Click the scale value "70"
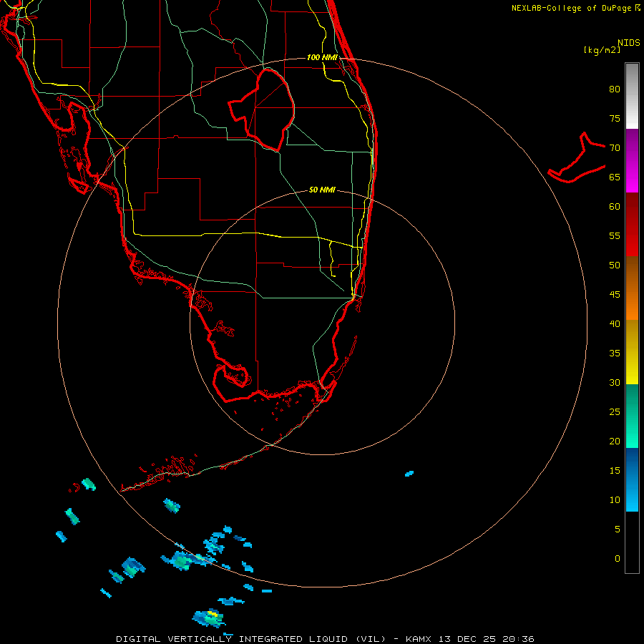644x644 pixels. [615, 148]
